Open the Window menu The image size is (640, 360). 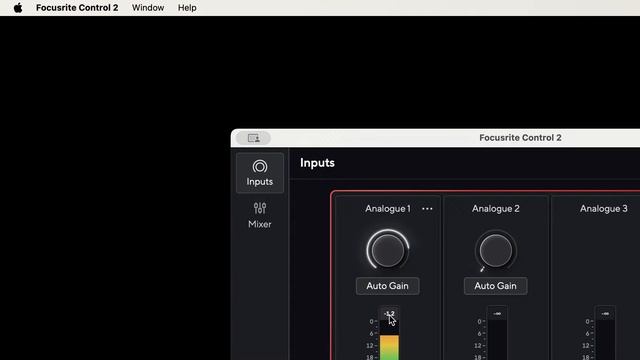coord(148,8)
